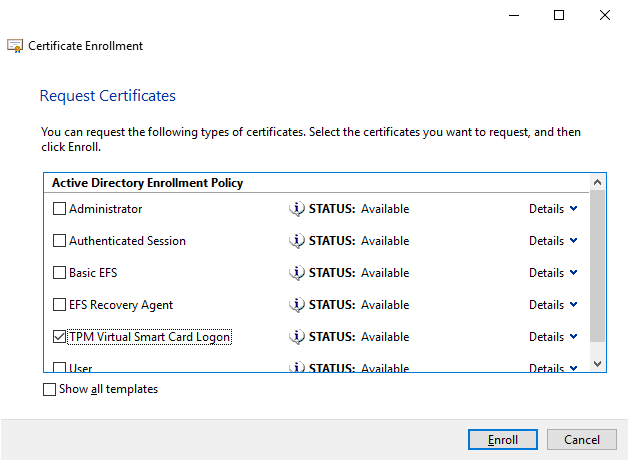Toggle the Show all templates checkbox
This screenshot has height=461, width=629.
pos(50,390)
